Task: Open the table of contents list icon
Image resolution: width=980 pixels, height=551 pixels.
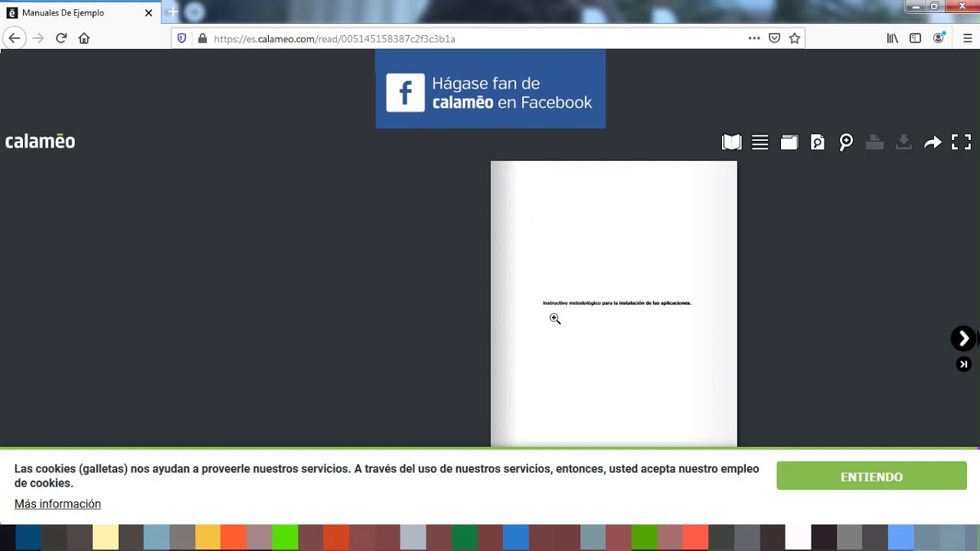Action: [x=760, y=142]
